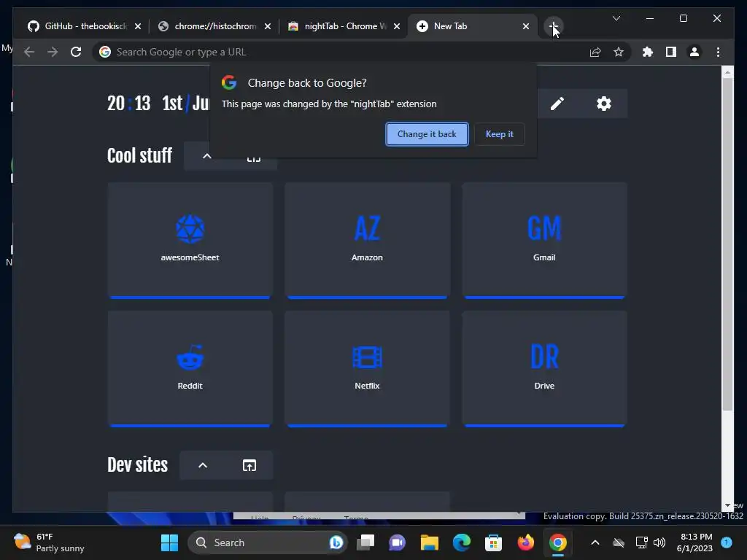
Task: Collapse the Dev sites group
Action: click(203, 465)
